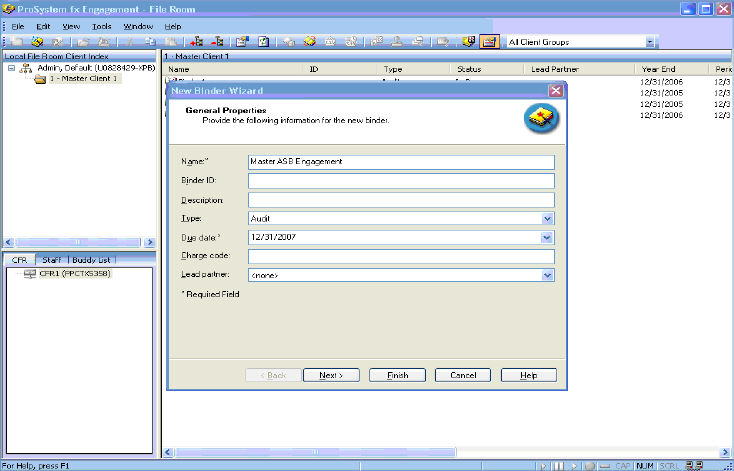Screen dimensions: 734x471
Task: Click the Master Client 1 folder icon
Action: point(40,79)
